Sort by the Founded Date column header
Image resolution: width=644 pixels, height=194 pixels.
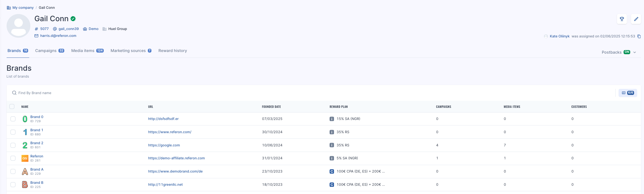click(x=271, y=107)
